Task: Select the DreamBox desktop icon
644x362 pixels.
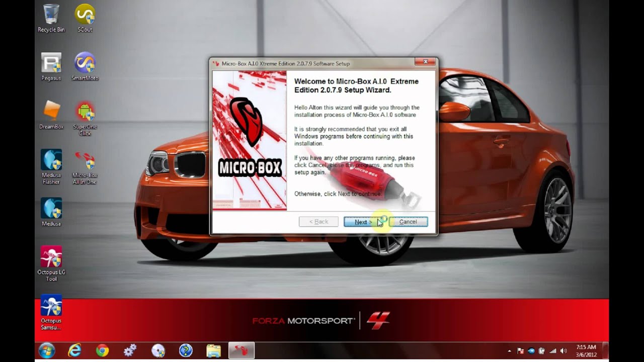Action: point(51,115)
